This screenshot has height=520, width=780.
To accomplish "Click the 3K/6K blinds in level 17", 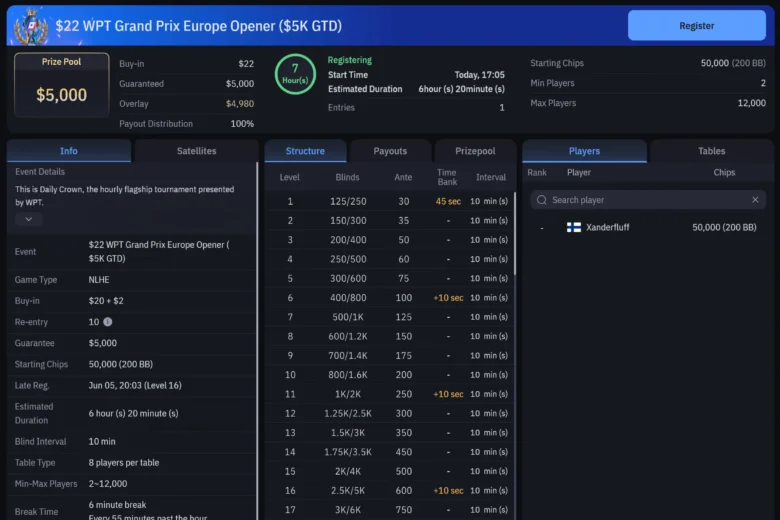I will 348,510.
